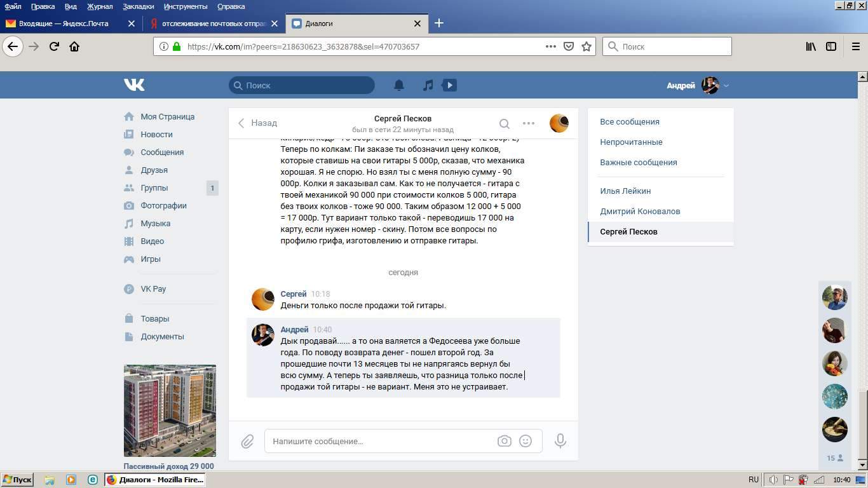The height and width of the screenshot is (488, 868).
Task: Record voice message with microphone icon
Action: (560, 441)
